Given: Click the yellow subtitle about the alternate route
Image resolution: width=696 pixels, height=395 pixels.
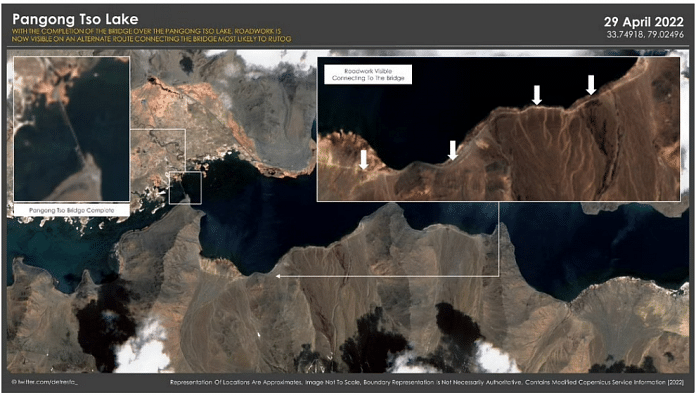Looking at the screenshot, I should point(152,36).
